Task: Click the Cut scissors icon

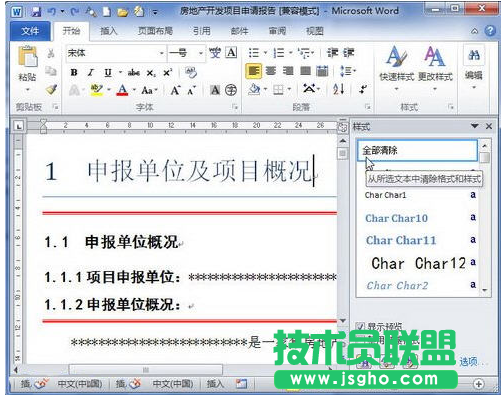Action: pyautogui.click(x=51, y=53)
